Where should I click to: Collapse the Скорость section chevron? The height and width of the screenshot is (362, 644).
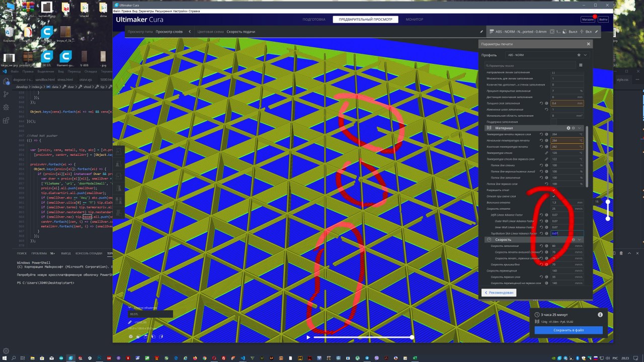(x=580, y=240)
